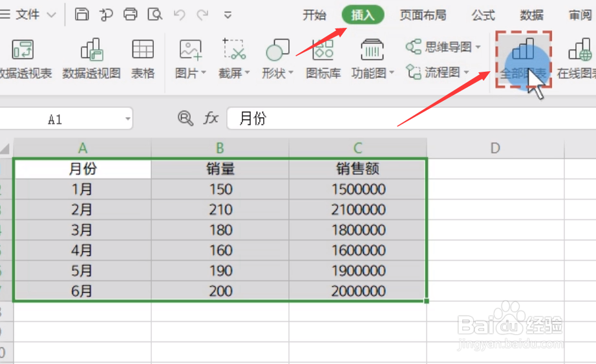The height and width of the screenshot is (364, 596).
Task: Select the cell containing 3月
Action: pos(83,230)
